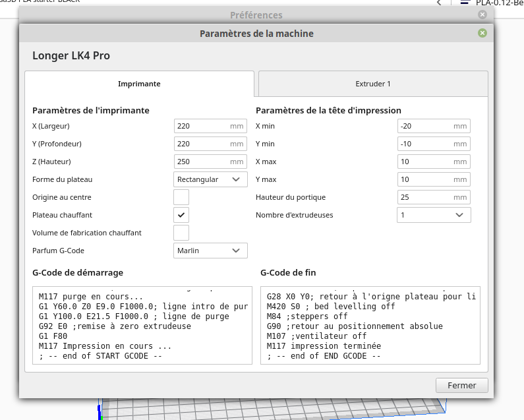524x420 pixels.
Task: Edit the Y (Profondeur) value field
Action: pos(210,144)
